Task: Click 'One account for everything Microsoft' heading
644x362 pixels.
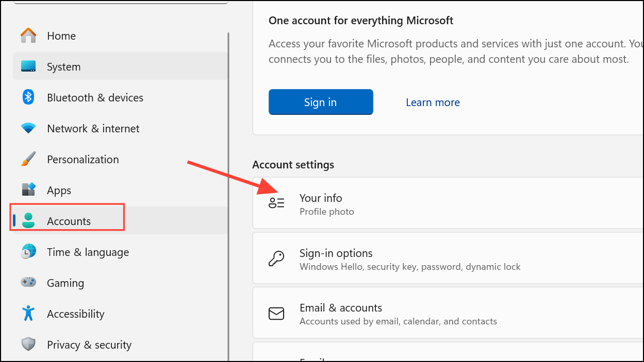Action: [361, 21]
